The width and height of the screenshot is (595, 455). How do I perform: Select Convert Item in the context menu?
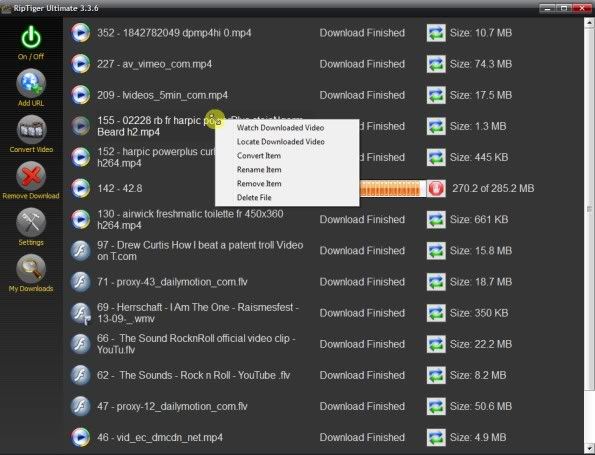coord(287,156)
